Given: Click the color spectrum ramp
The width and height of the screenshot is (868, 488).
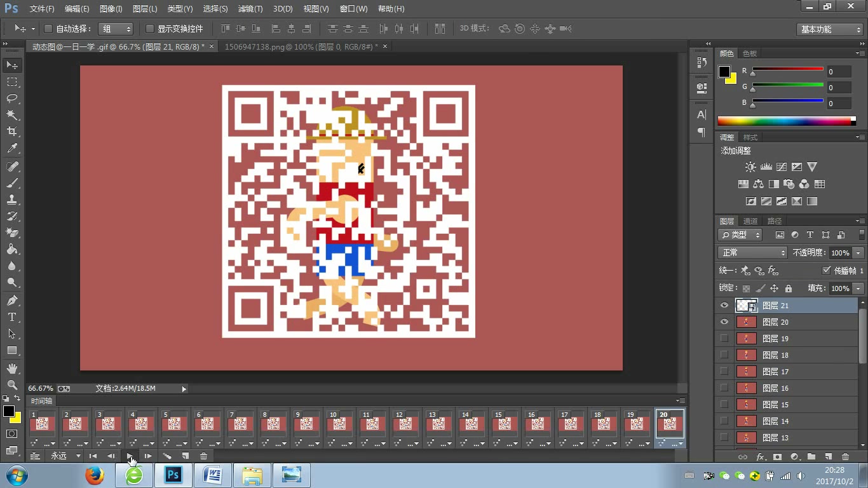Looking at the screenshot, I should (787, 121).
